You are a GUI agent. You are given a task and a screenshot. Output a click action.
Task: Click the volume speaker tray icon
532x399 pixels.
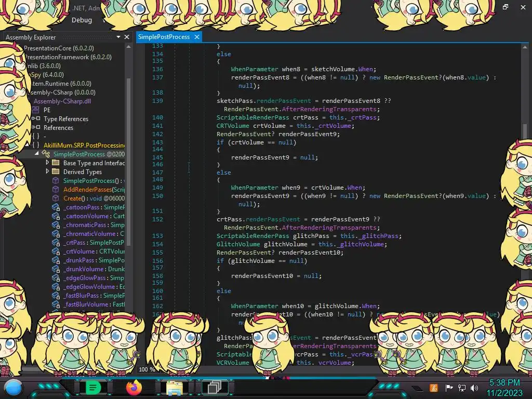474,388
